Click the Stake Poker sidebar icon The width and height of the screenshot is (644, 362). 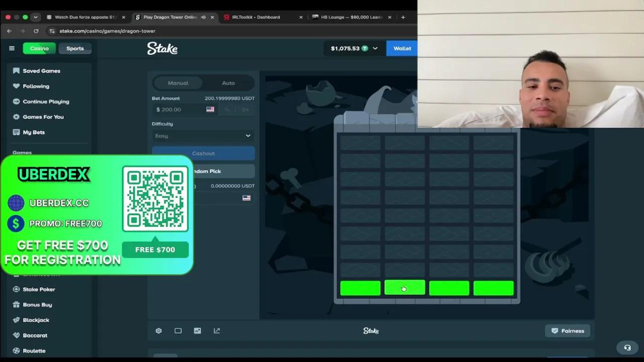pos(16,290)
